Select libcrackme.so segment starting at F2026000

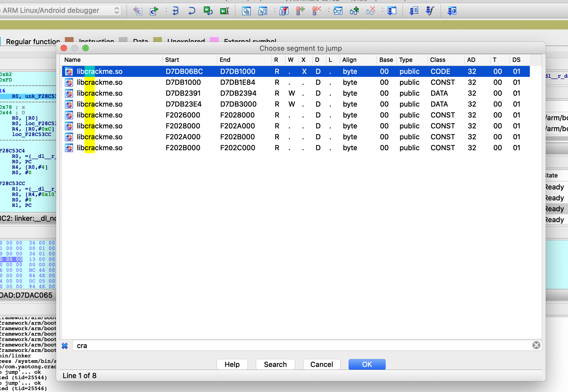pos(183,115)
